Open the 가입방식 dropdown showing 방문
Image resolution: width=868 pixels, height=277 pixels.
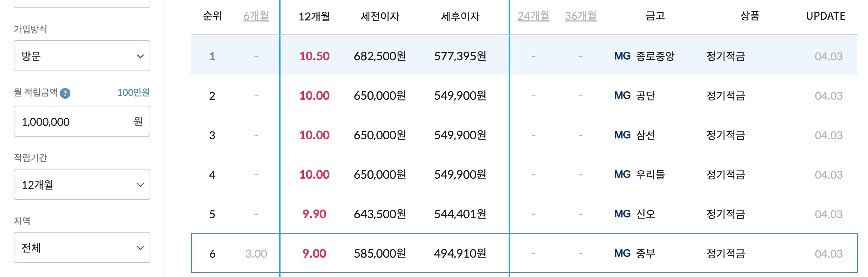pos(82,56)
